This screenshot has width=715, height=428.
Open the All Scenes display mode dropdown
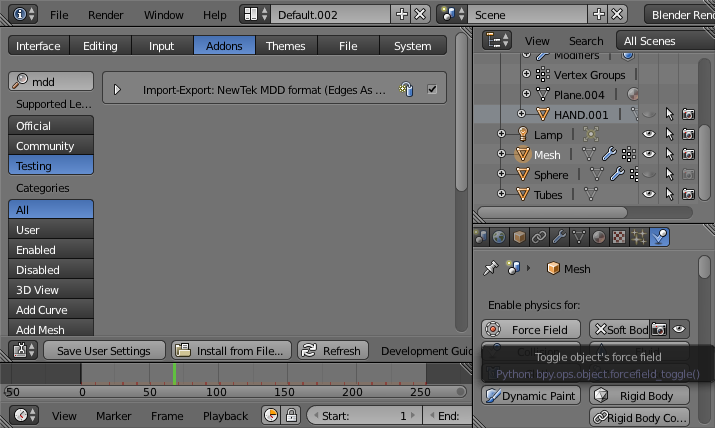pos(666,41)
